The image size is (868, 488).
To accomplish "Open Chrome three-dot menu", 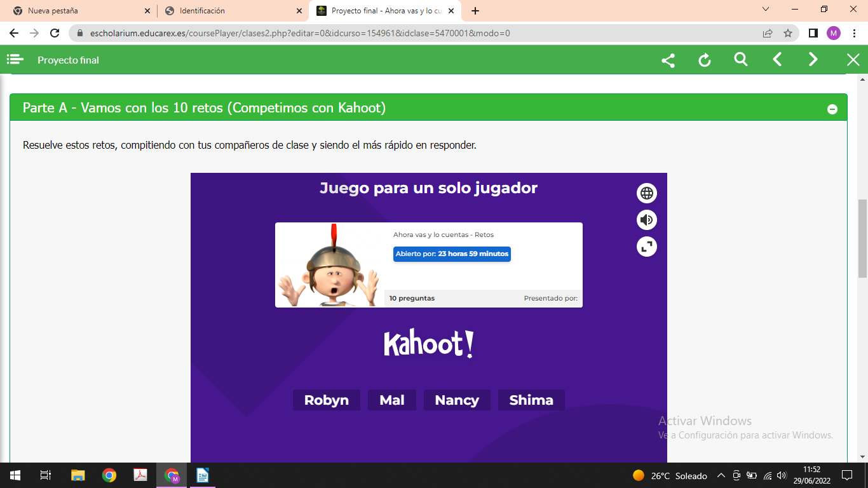I will [853, 33].
